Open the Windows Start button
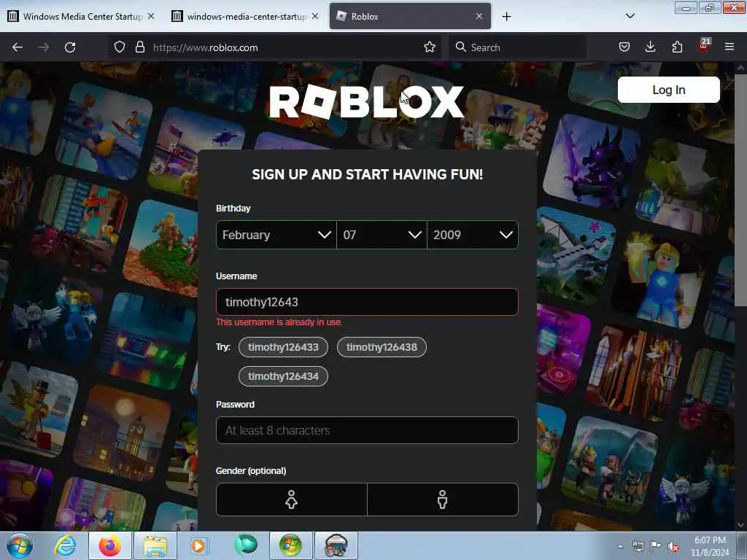The image size is (747, 560). [x=20, y=545]
